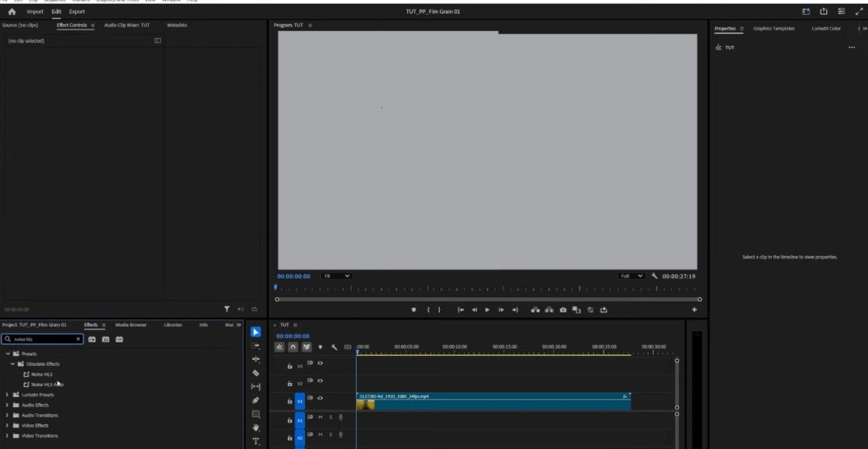
Task: Open the Fit zoom level dropdown
Action: coord(335,275)
